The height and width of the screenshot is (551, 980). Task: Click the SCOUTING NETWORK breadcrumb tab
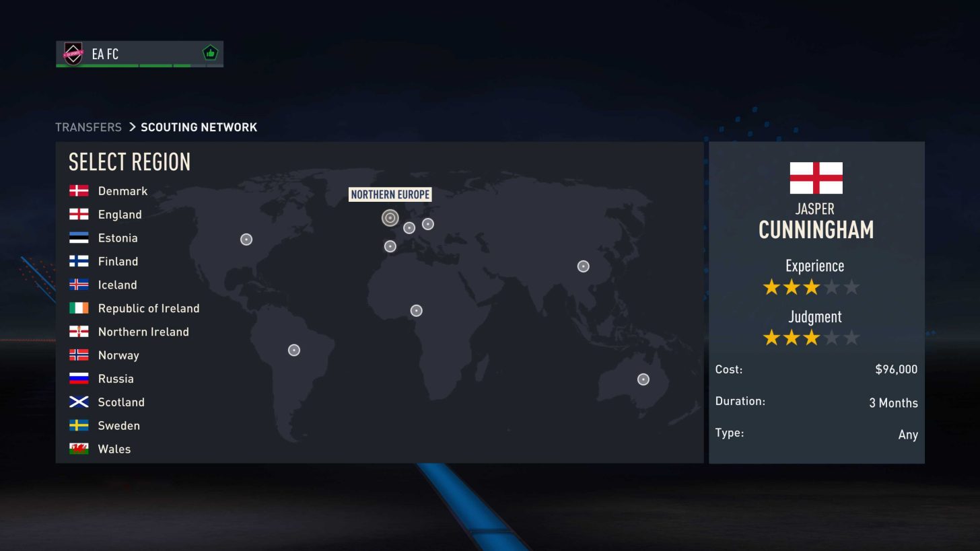tap(199, 126)
